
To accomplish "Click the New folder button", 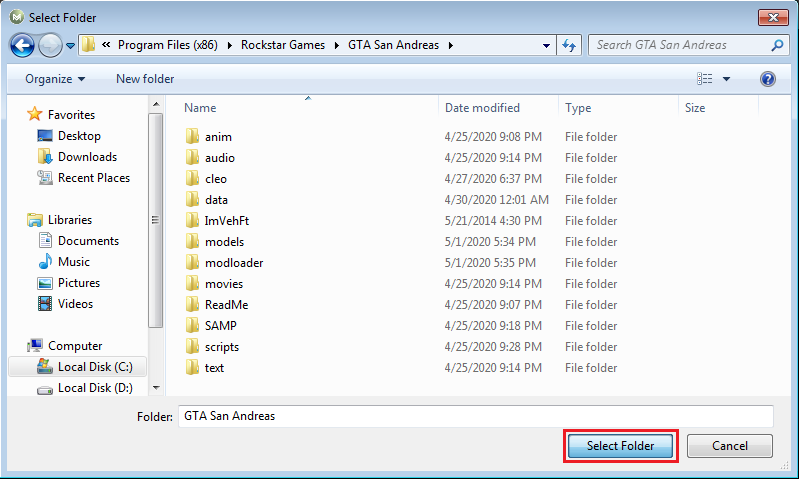I will tap(145, 79).
